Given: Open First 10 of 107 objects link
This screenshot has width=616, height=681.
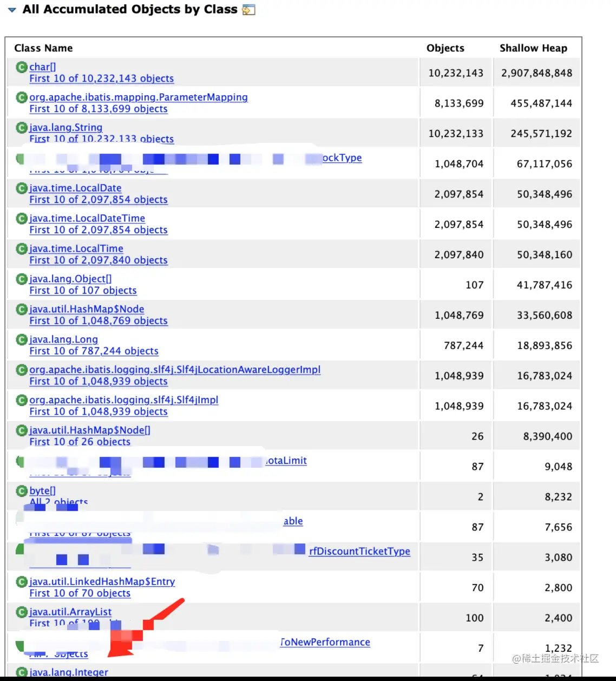Looking at the screenshot, I should point(83,291).
